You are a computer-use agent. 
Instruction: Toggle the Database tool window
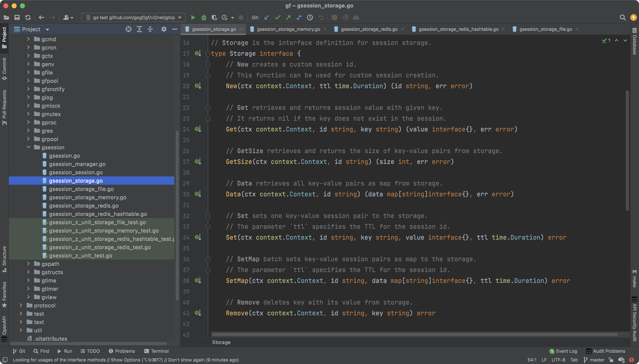click(634, 41)
